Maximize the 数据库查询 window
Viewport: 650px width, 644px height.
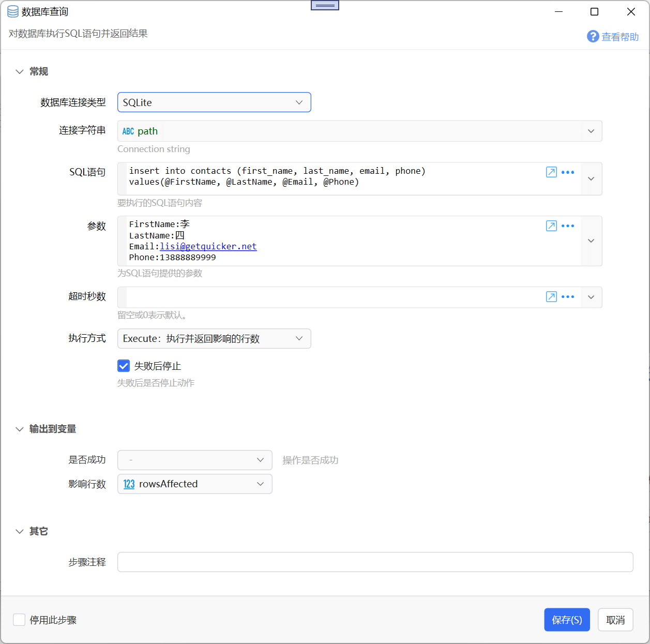point(595,11)
